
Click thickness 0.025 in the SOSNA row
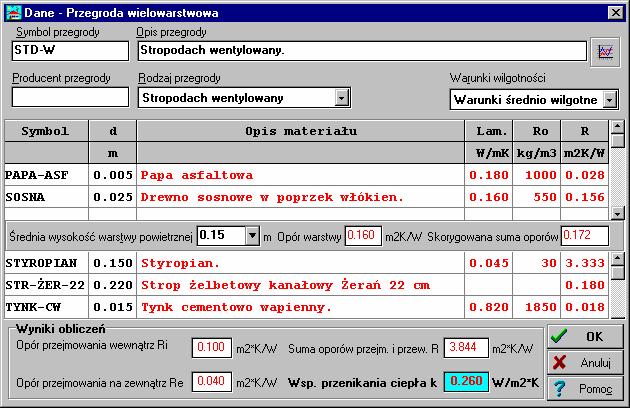tap(112, 197)
